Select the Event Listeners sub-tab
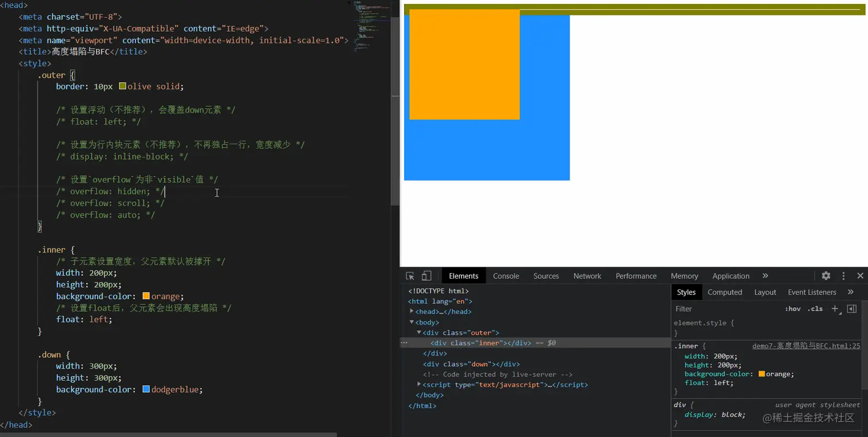Viewport: 868px width, 437px height. (x=813, y=292)
